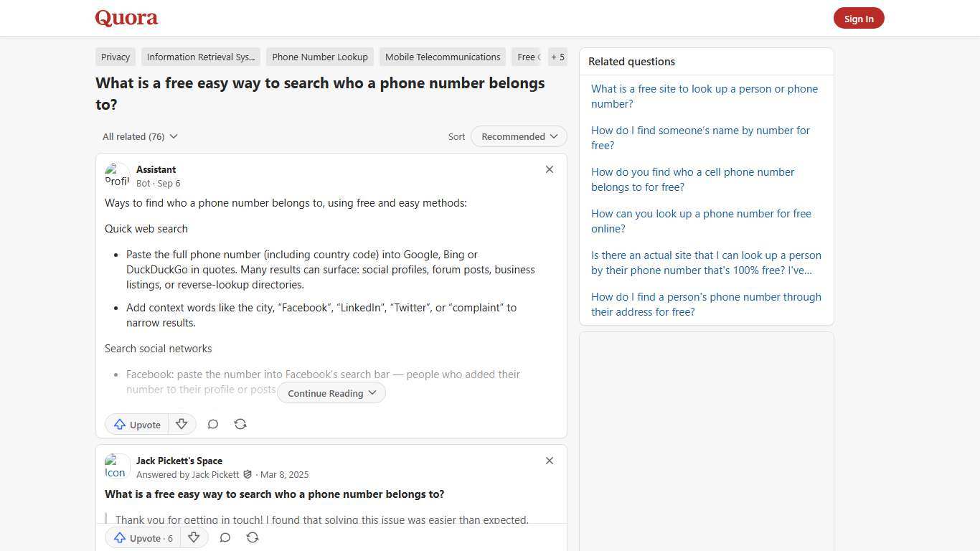Dismiss the Assistant bot answer
The image size is (980, 551).
coord(549,169)
